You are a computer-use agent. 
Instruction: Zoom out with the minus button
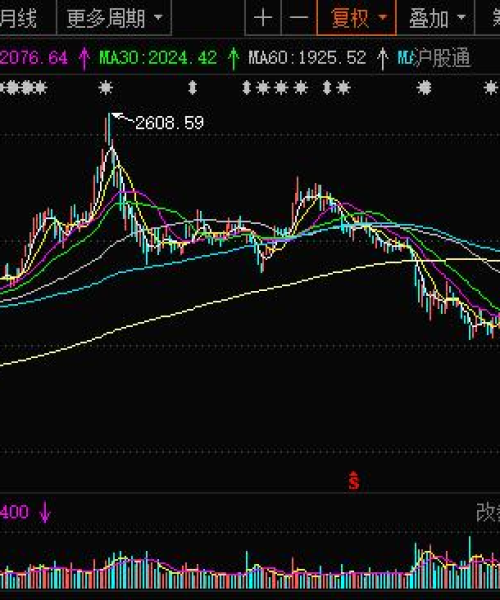(x=299, y=18)
